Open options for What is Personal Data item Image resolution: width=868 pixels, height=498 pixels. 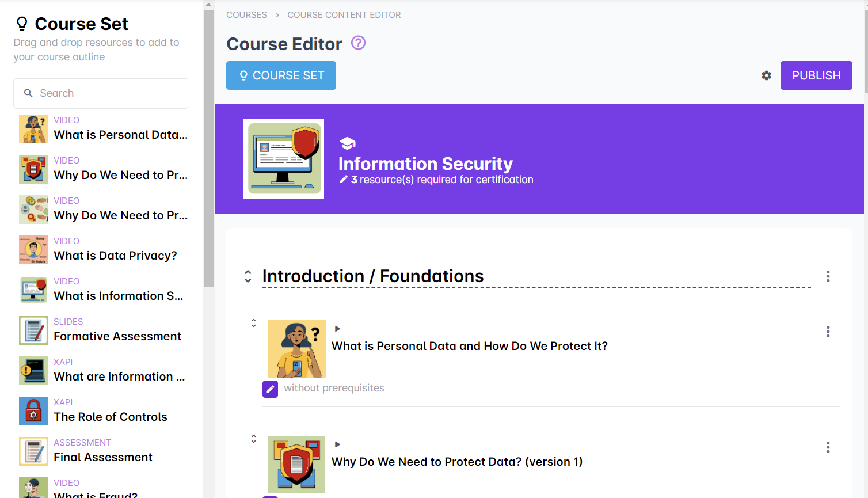pyautogui.click(x=828, y=332)
